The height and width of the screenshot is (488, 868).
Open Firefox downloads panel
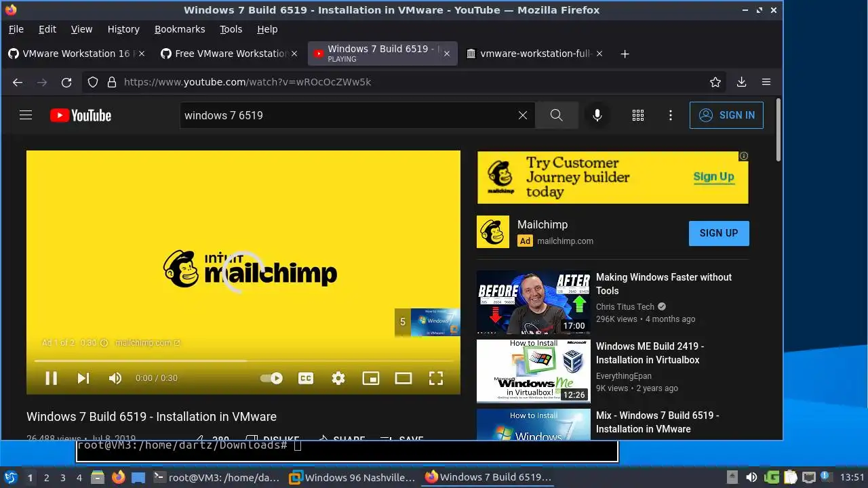741,82
